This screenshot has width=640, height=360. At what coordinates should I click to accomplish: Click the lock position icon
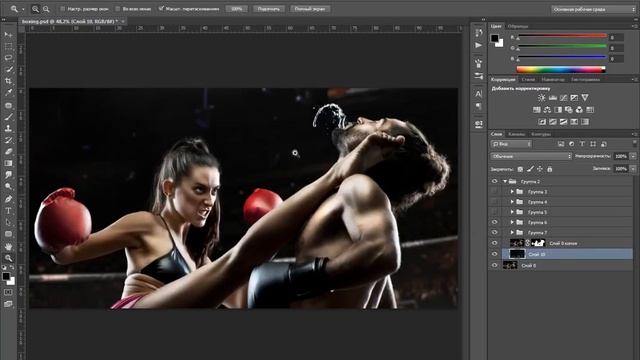point(540,169)
